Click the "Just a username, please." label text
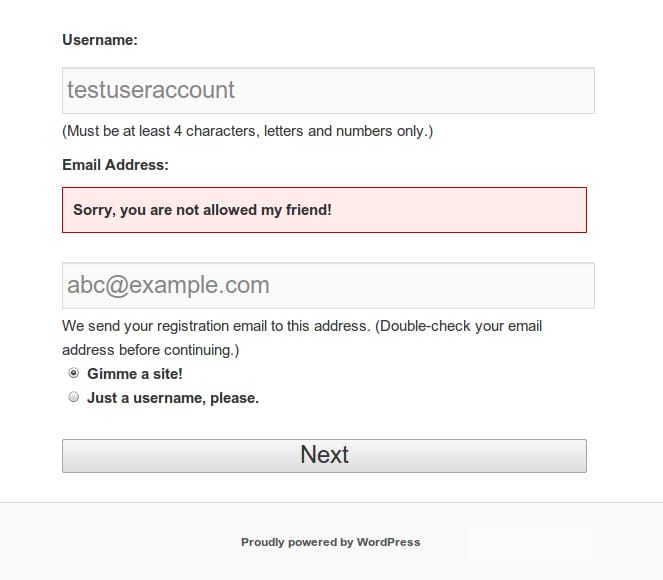 (x=173, y=398)
